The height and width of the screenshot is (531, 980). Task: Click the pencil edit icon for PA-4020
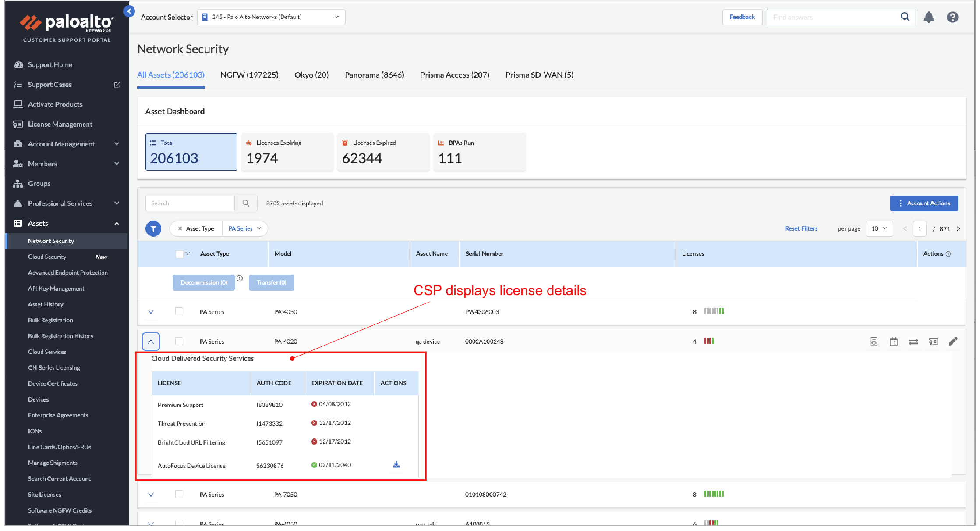pos(953,341)
